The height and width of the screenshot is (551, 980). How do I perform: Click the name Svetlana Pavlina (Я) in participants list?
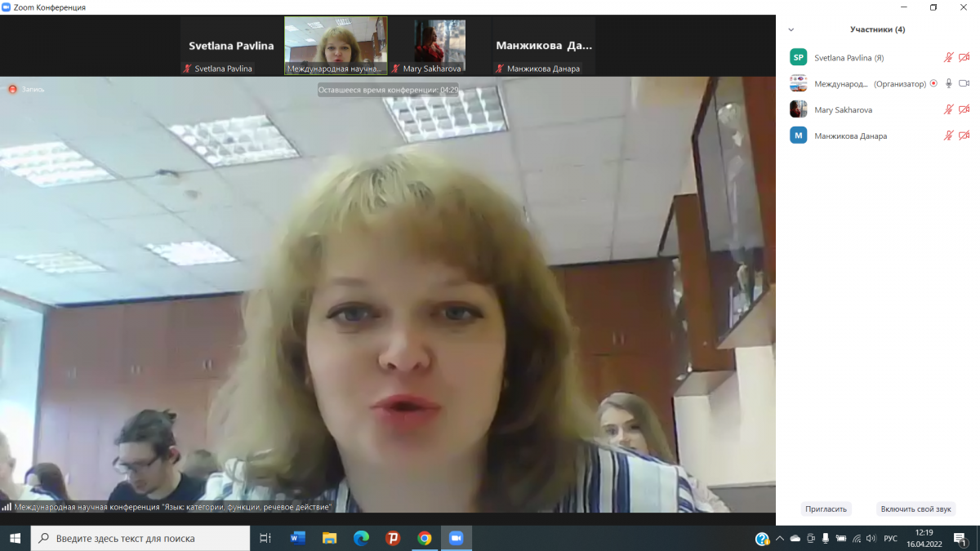[849, 58]
